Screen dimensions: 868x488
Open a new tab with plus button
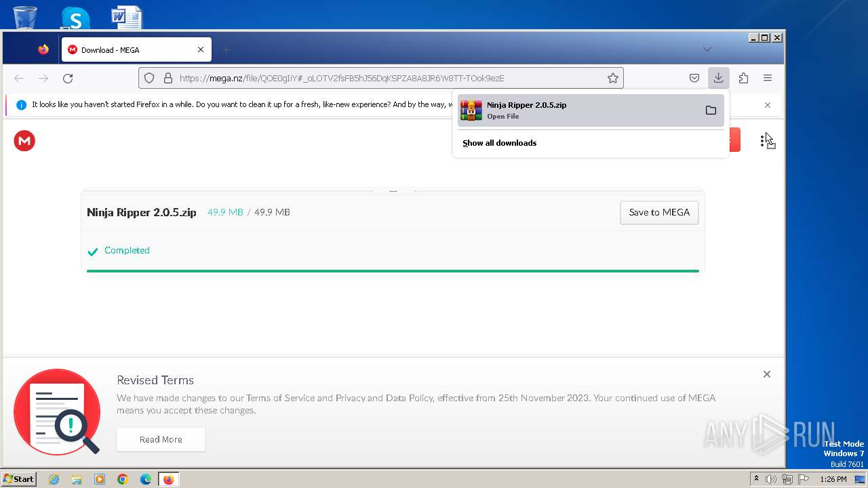click(226, 49)
